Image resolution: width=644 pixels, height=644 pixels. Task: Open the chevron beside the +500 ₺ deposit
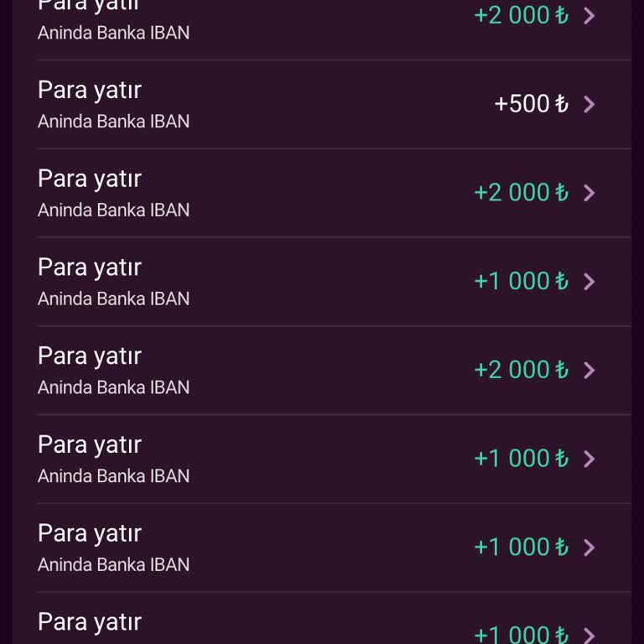589,104
